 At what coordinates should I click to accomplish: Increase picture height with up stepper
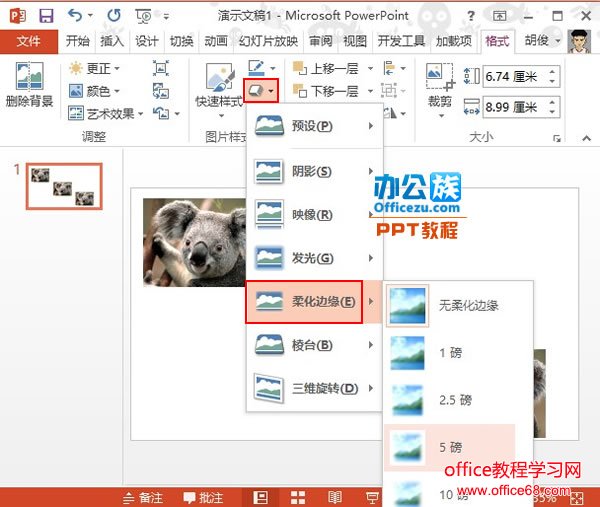coord(552,71)
